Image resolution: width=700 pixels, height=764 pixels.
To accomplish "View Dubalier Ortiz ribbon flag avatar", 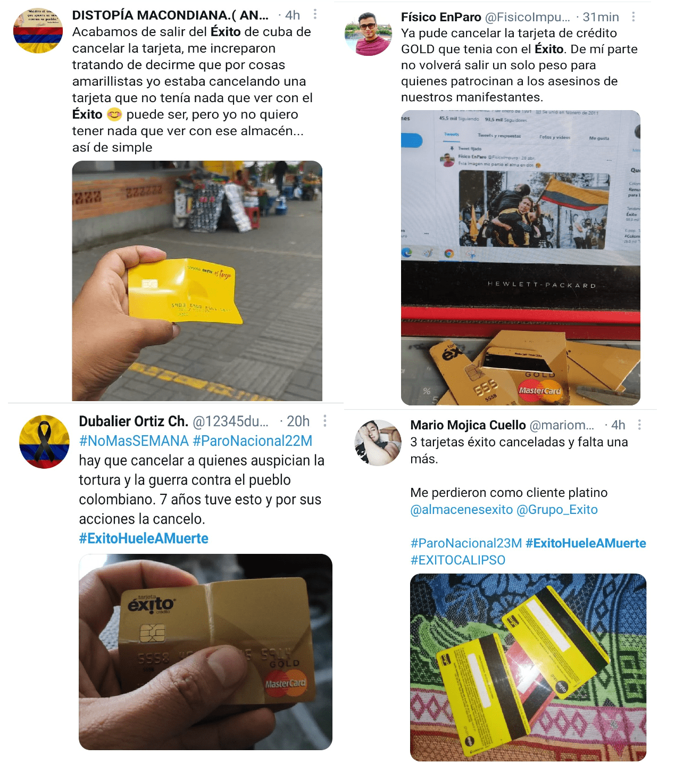I will pos(44,442).
